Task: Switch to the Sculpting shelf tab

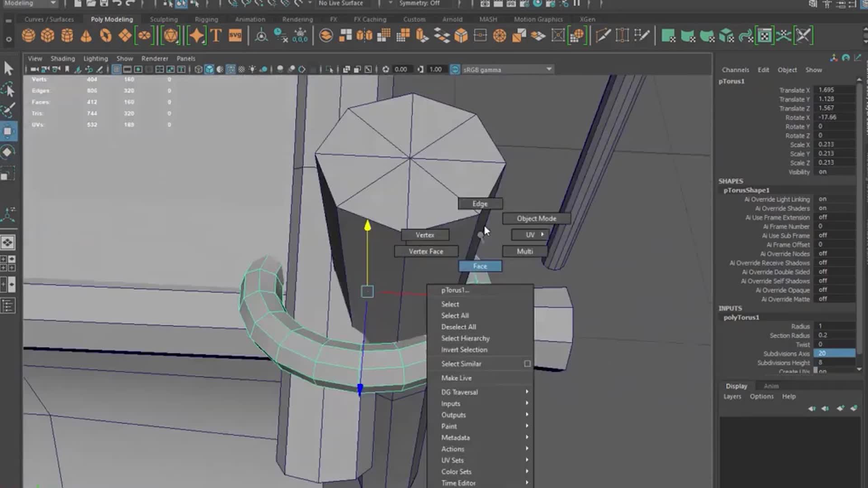Action: click(x=164, y=19)
